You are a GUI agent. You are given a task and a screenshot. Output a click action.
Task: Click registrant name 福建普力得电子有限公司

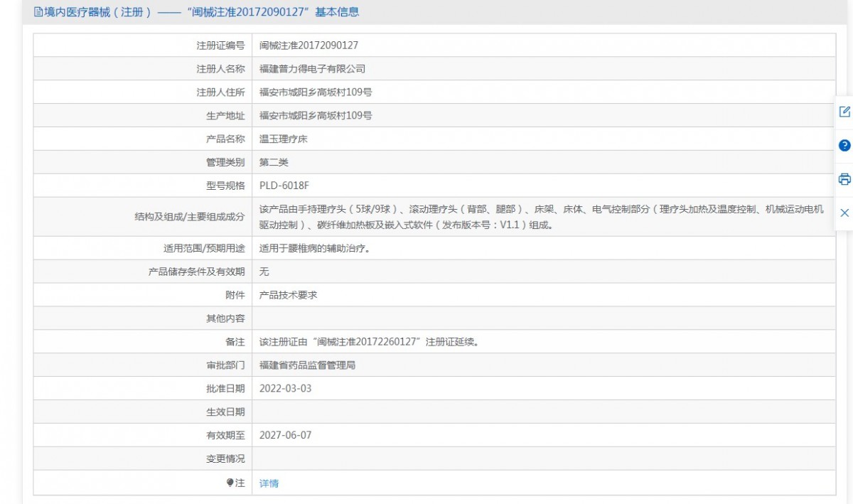click(312, 69)
